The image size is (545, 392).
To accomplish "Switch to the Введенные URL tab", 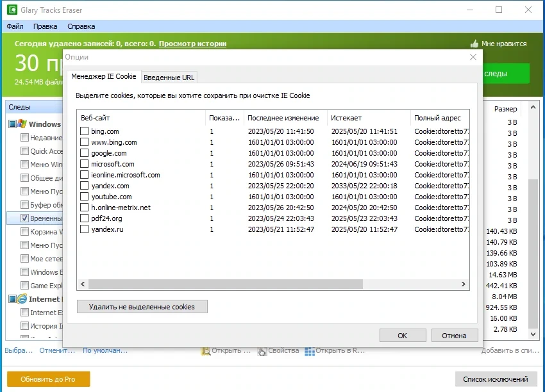I will 169,78.
